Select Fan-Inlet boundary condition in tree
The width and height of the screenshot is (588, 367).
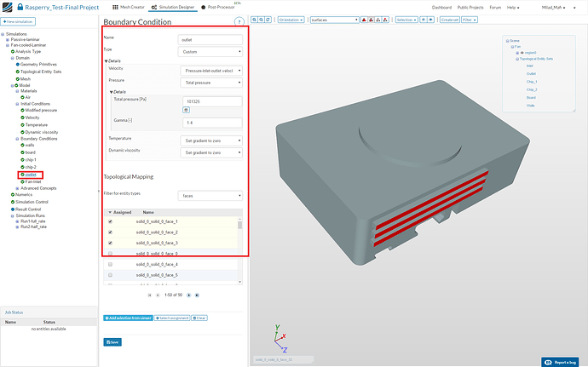[x=35, y=181]
